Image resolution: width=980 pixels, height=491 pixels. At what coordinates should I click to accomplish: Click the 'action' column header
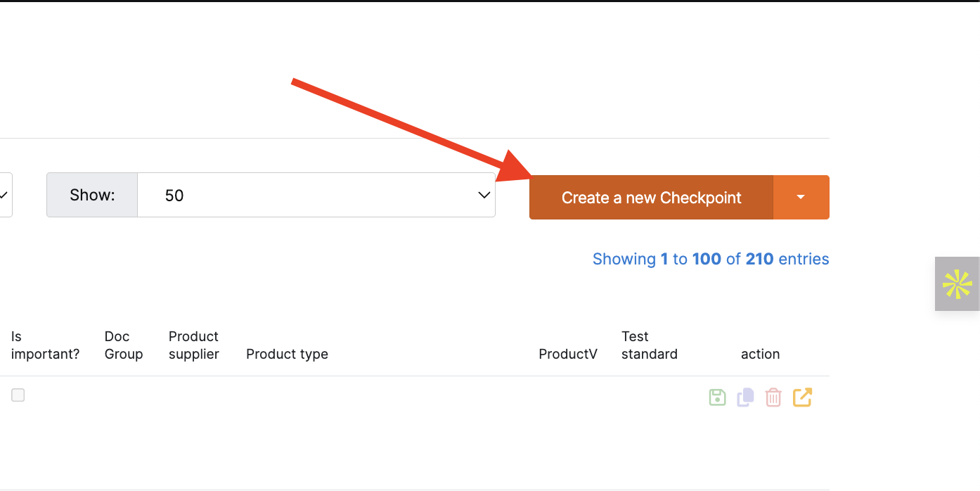[760, 354]
